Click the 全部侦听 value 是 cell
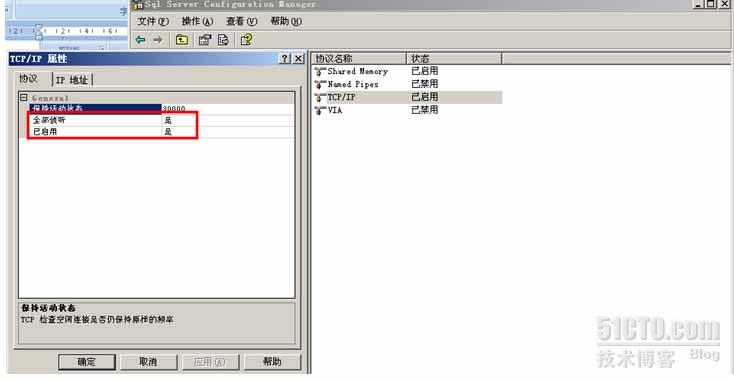Viewport: 734px width, 382px height. [x=228, y=120]
